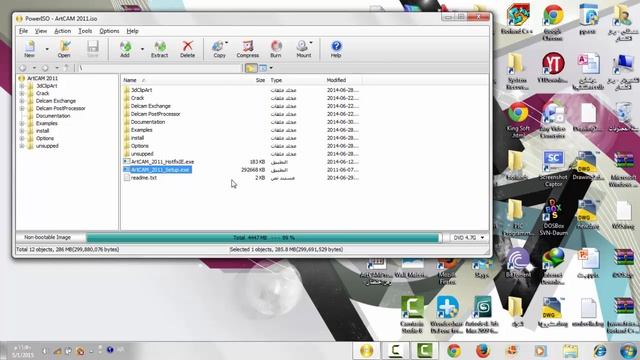
Task: Open the File menu
Action: pyautogui.click(x=23, y=31)
